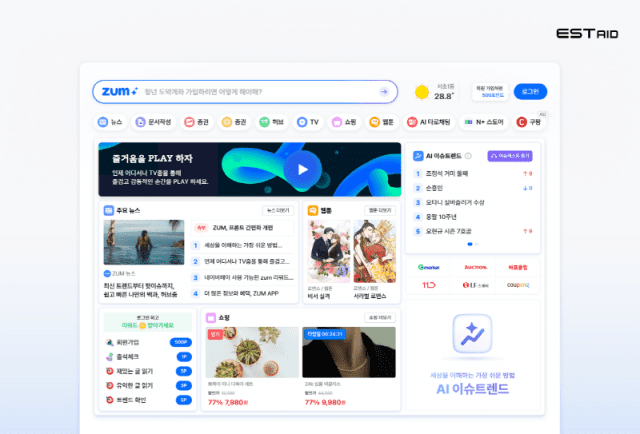This screenshot has width=640, height=434.
Task: Open the 뉴스 category icon
Action: point(102,122)
